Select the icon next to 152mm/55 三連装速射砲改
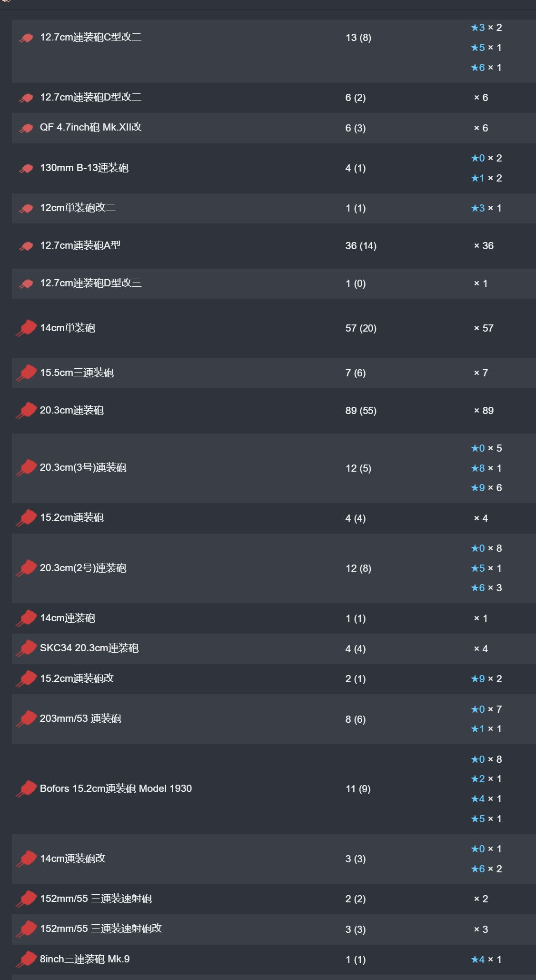Screen dimensions: 536x980 pos(26,929)
